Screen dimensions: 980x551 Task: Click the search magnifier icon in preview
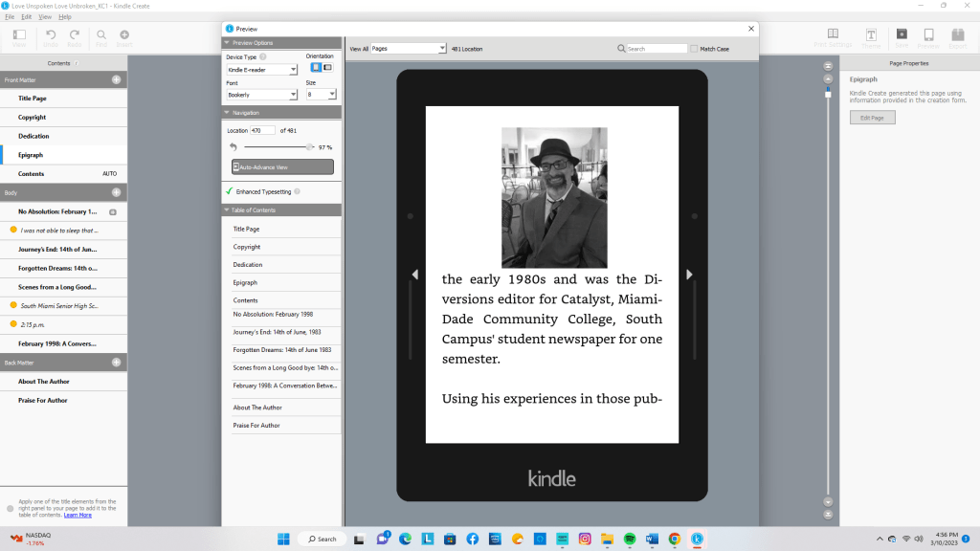click(621, 48)
